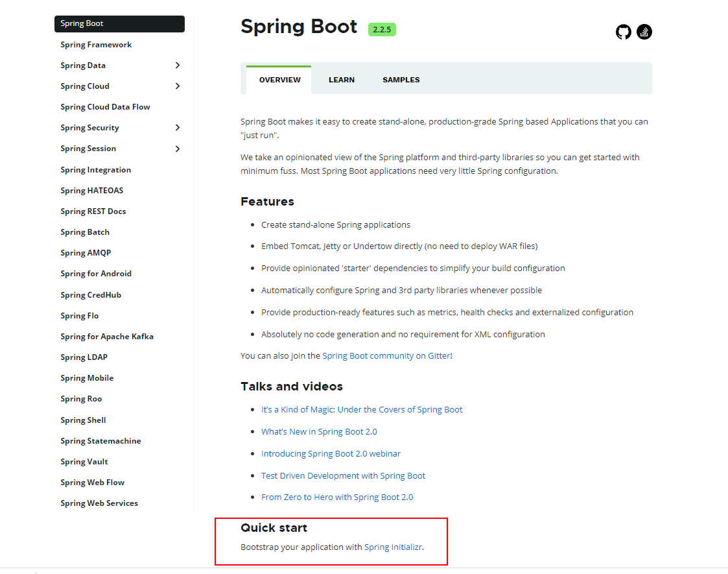Open Spring Security sidebar entry
This screenshot has width=728, height=574.
tap(89, 128)
